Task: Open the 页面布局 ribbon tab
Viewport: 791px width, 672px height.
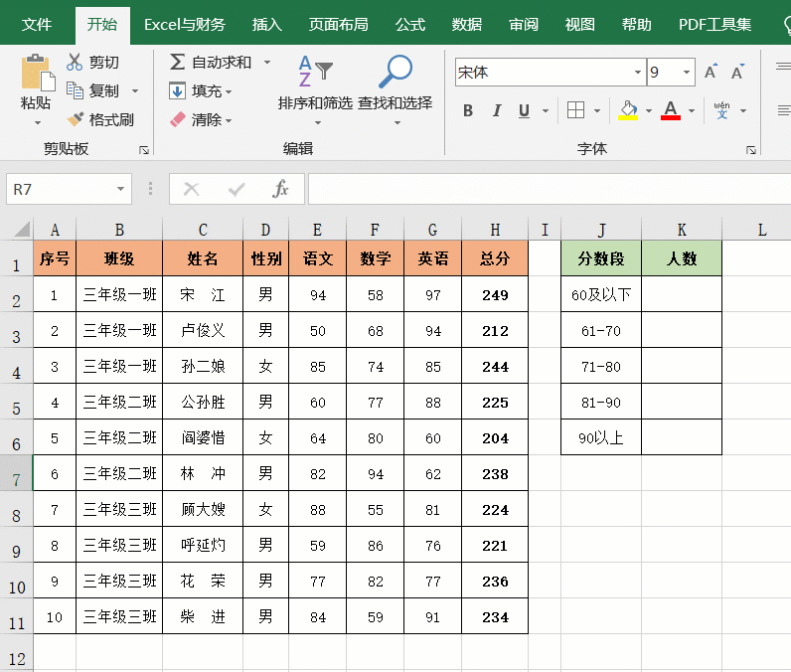Action: (x=338, y=25)
